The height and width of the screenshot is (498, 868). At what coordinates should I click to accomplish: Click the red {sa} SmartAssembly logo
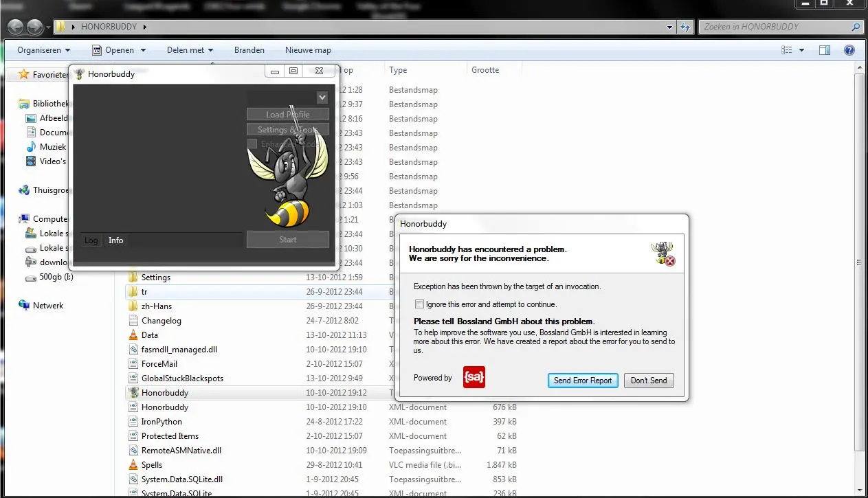point(474,377)
